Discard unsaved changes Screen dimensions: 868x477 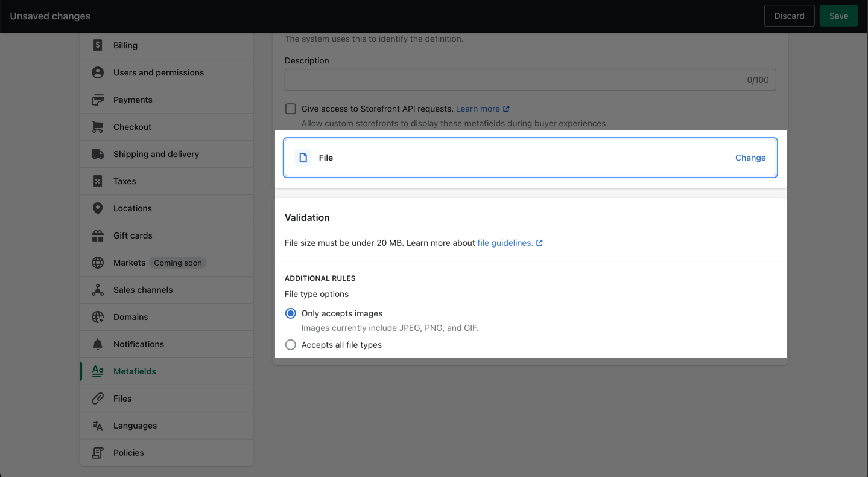pos(790,16)
